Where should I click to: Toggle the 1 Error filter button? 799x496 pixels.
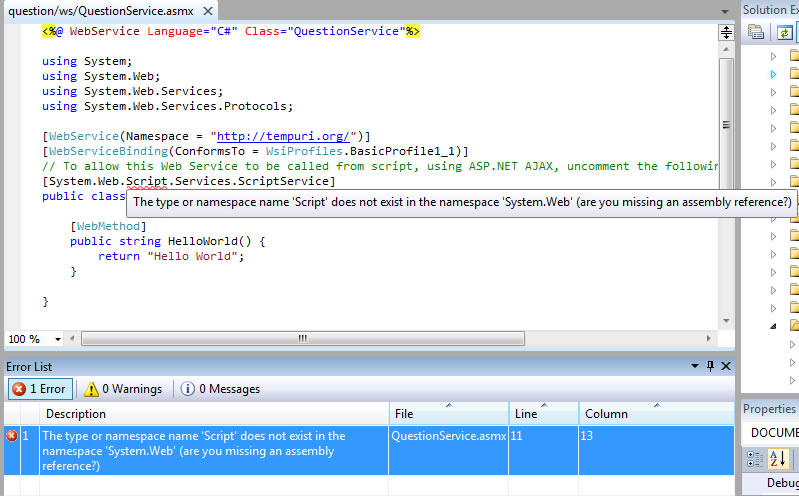pyautogui.click(x=40, y=389)
